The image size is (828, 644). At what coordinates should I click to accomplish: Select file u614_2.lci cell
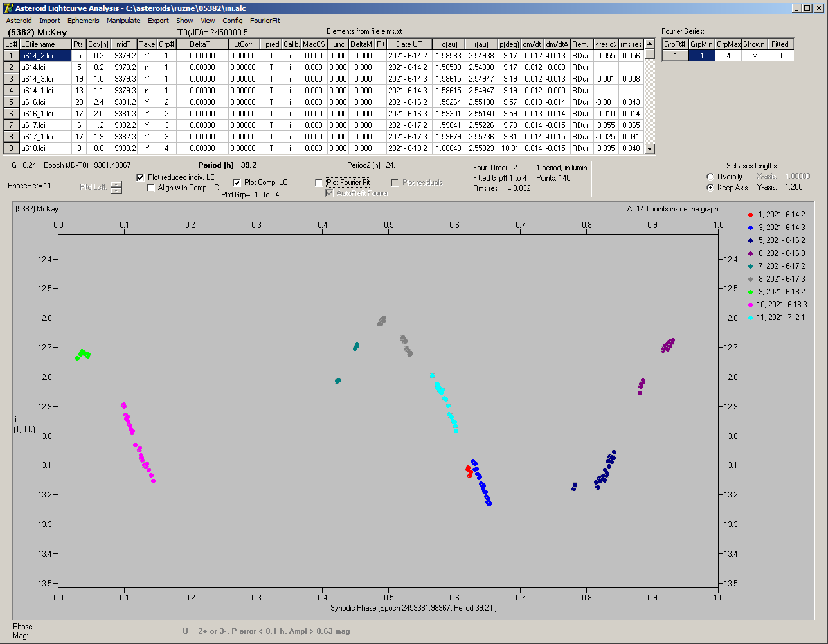click(45, 56)
